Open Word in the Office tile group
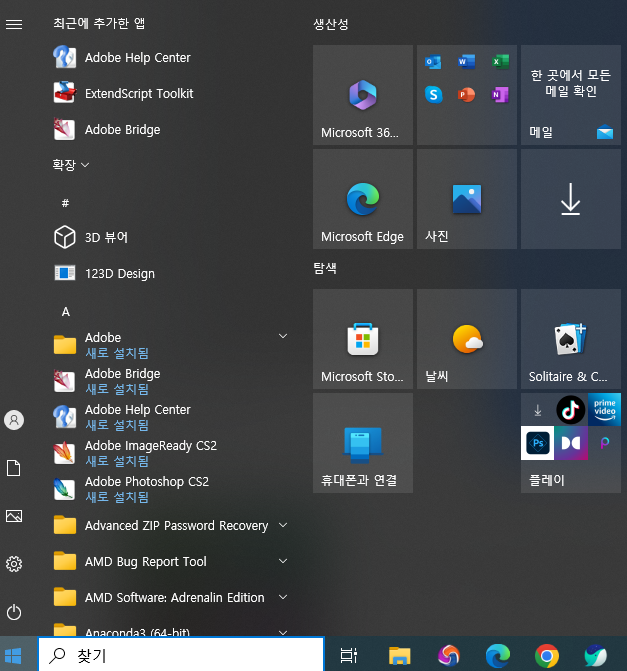 (x=467, y=62)
